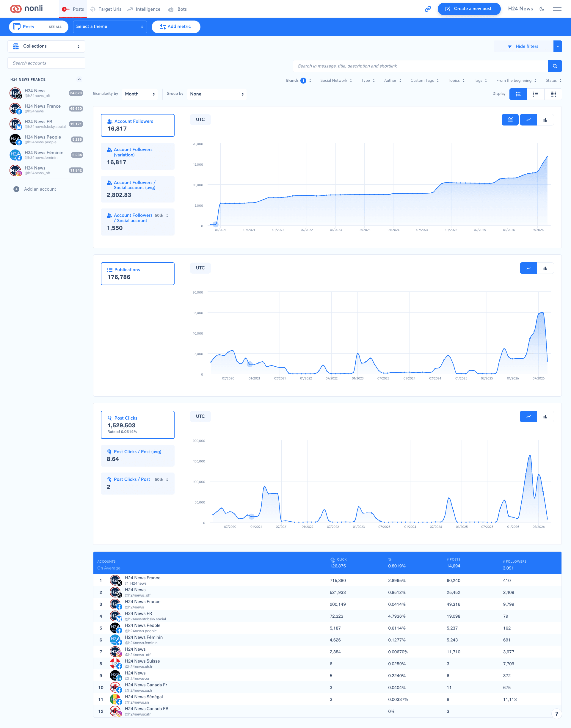Open the Target Urls tab
This screenshot has width=571, height=728.
(106, 9)
